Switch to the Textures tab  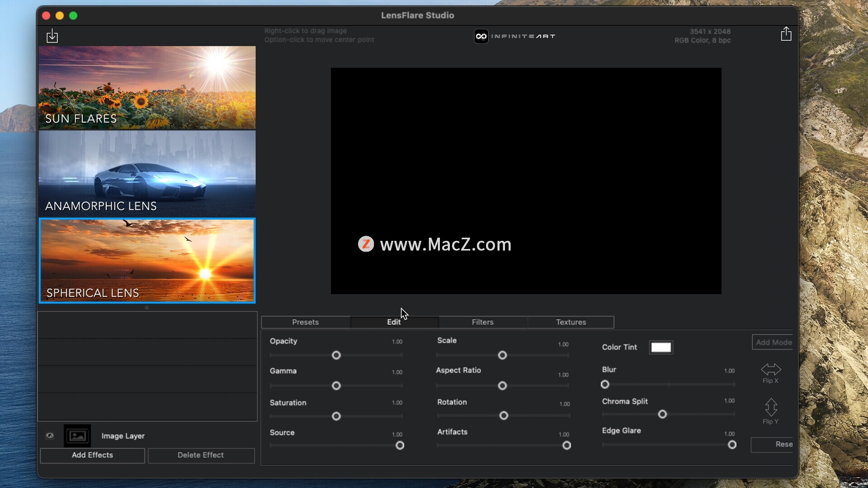point(571,322)
